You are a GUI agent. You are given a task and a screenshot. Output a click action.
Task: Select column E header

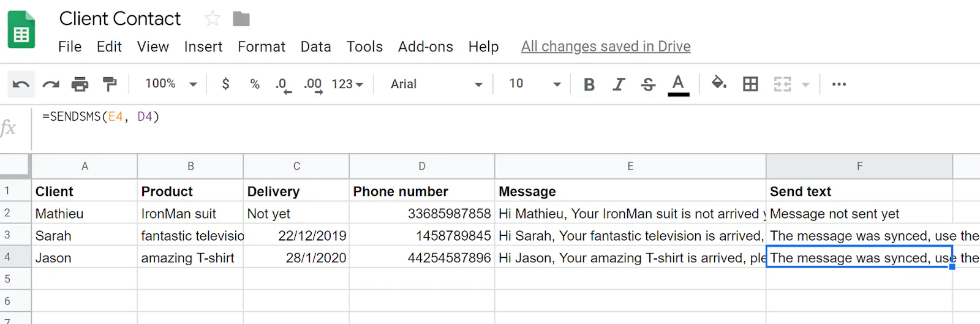630,166
